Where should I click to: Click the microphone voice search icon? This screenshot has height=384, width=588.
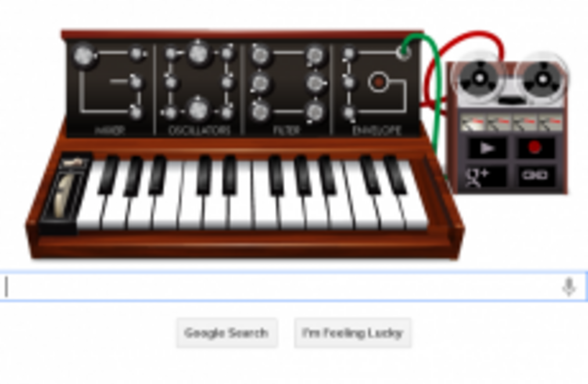coord(569,287)
